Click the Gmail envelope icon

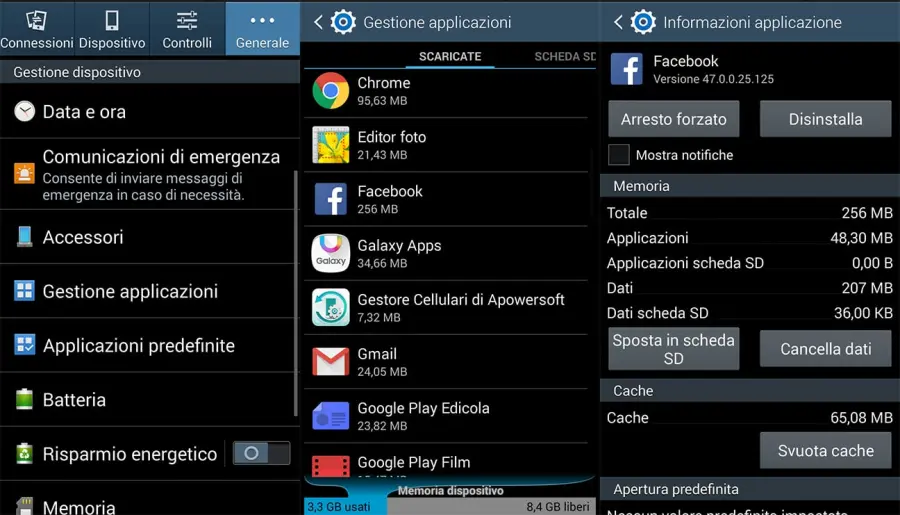(331, 362)
